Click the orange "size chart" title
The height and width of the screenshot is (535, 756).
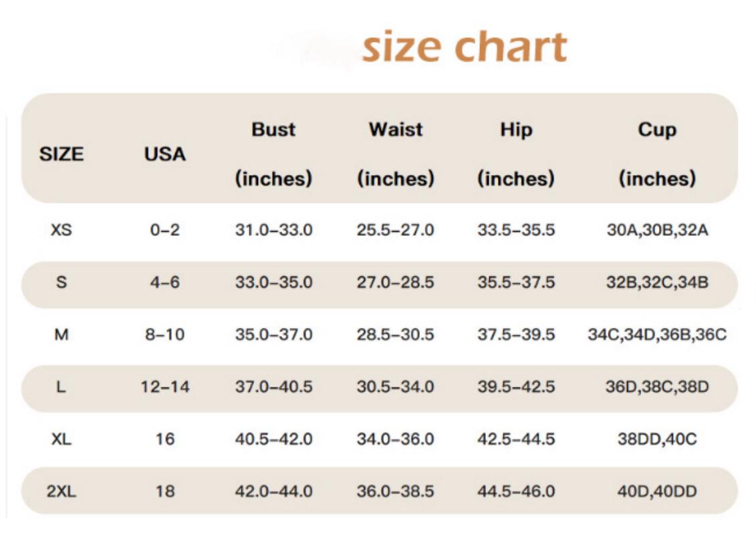464,48
